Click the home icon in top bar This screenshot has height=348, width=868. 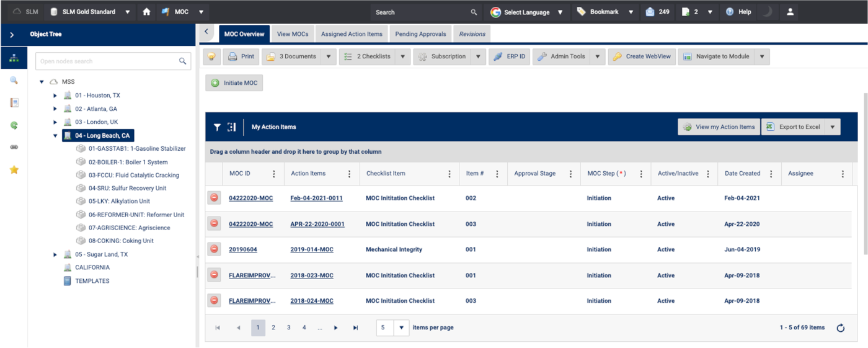tap(146, 12)
